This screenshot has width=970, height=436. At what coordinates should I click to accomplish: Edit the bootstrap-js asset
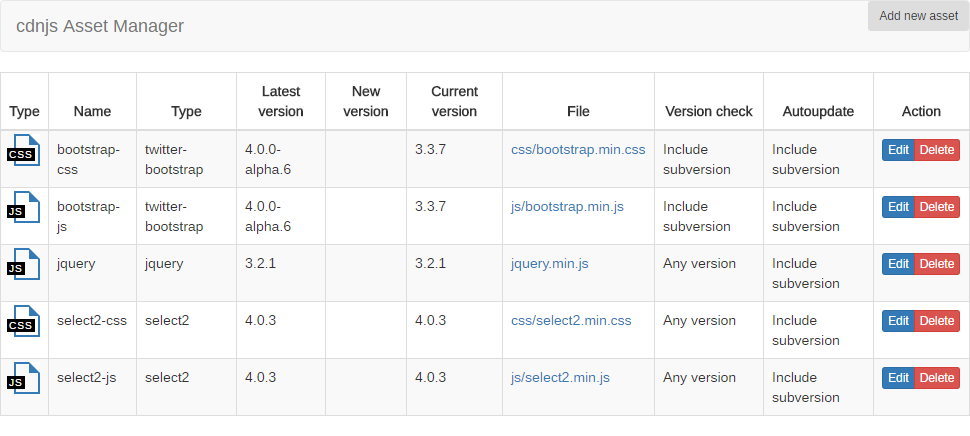(898, 207)
